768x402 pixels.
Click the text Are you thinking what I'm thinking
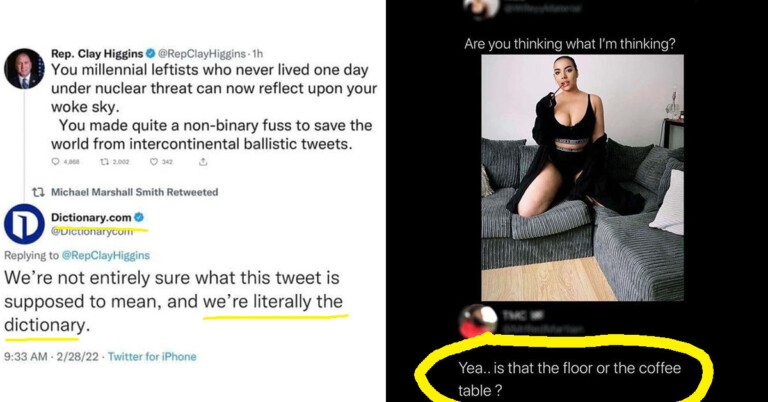[570, 44]
